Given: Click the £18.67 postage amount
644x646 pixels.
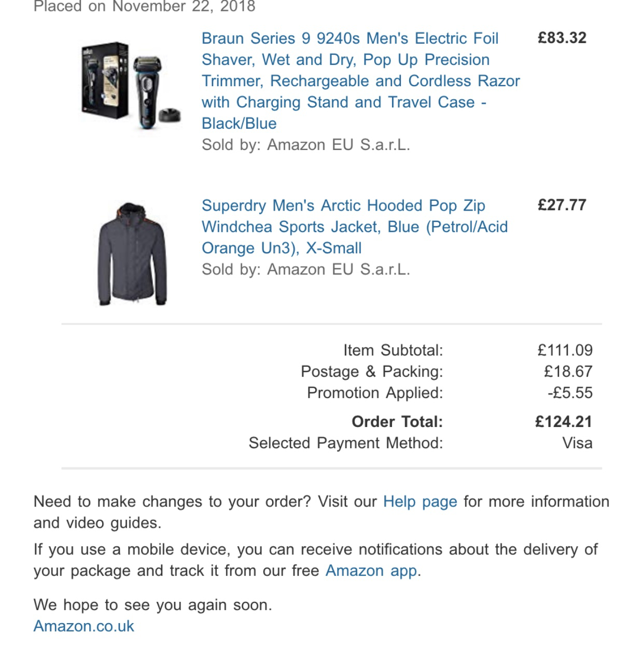Looking at the screenshot, I should pos(568,372).
